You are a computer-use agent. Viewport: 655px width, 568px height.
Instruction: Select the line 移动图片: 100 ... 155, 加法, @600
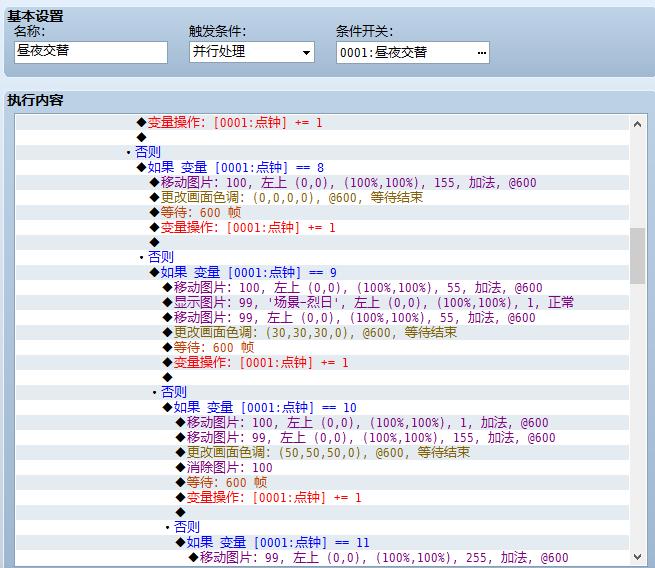322,183
